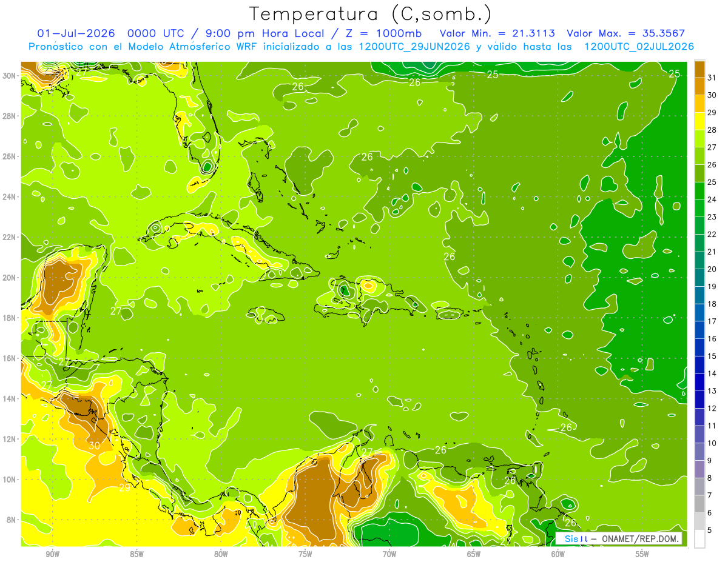The height and width of the screenshot is (562, 728).
Task: Click the legend value 20
Action: coord(712,269)
